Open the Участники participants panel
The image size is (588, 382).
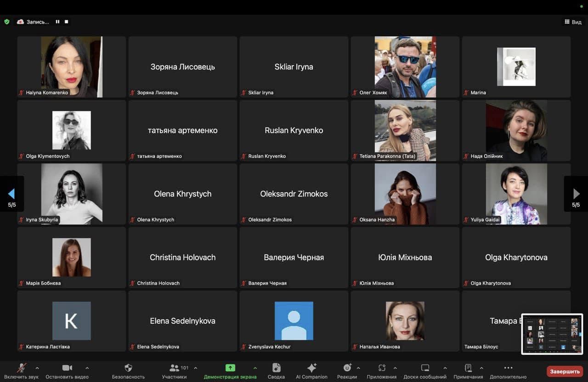coord(175,368)
